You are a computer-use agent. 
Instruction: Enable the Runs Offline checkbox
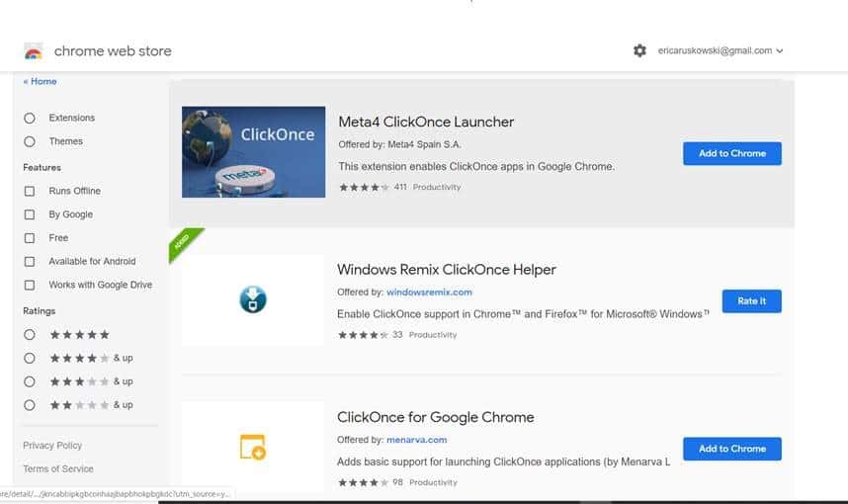30,192
